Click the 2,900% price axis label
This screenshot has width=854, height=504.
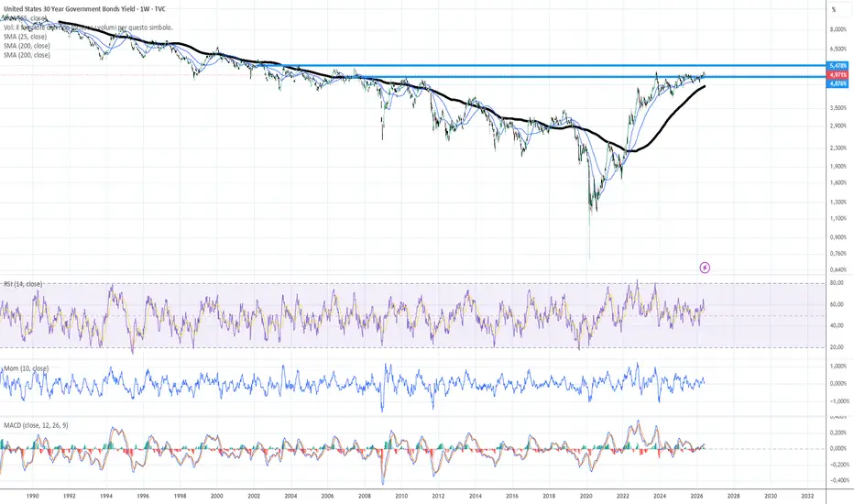pyautogui.click(x=838, y=126)
